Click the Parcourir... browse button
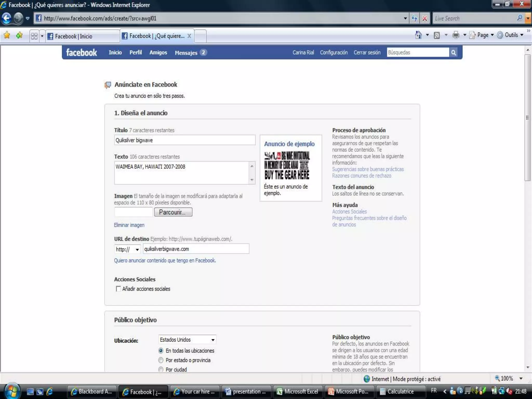This screenshot has width=532, height=399. [x=173, y=212]
